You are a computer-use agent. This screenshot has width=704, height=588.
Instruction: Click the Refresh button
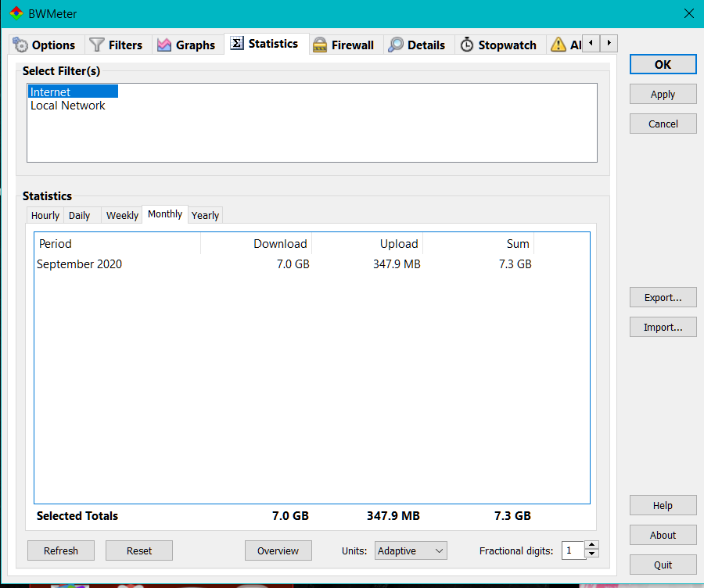60,550
